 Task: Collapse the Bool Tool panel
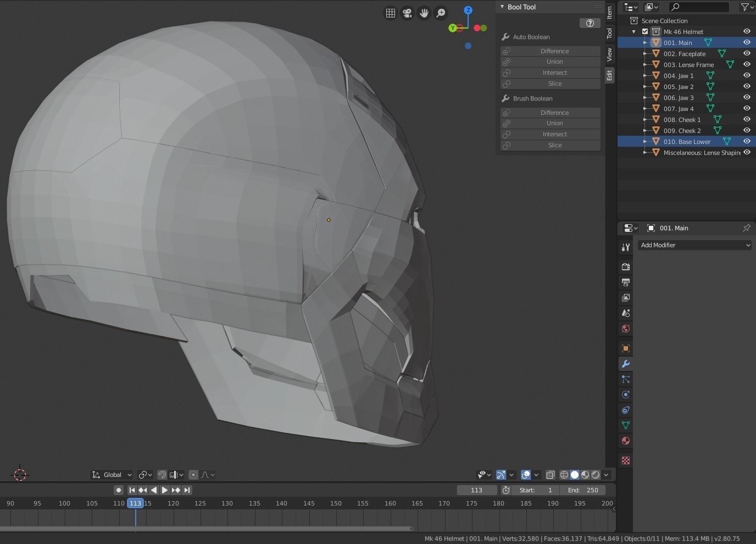click(502, 7)
